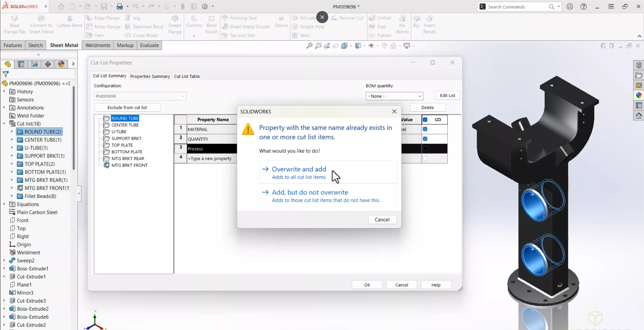Toggle the checkbox in the Process row
This screenshot has height=330, width=644.
[425, 149]
